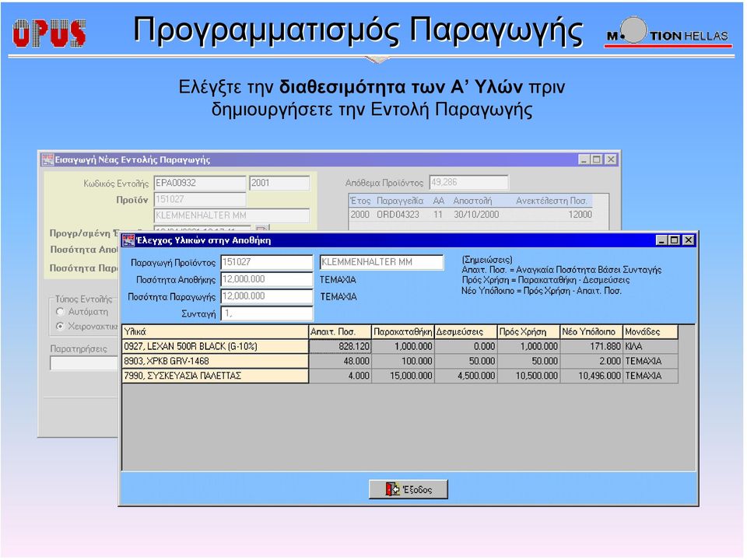
Task: Click the KLEMMENHALTER MM field in the material check window
Action: point(381,262)
